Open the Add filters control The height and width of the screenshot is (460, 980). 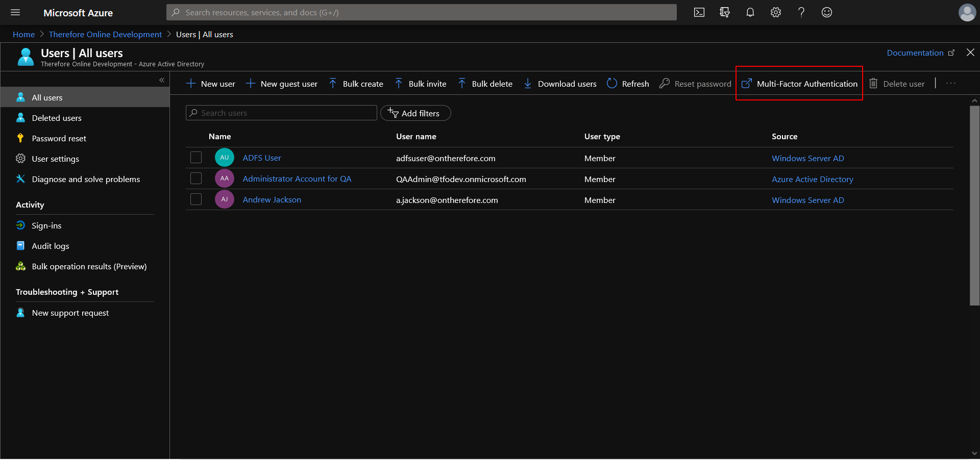415,113
